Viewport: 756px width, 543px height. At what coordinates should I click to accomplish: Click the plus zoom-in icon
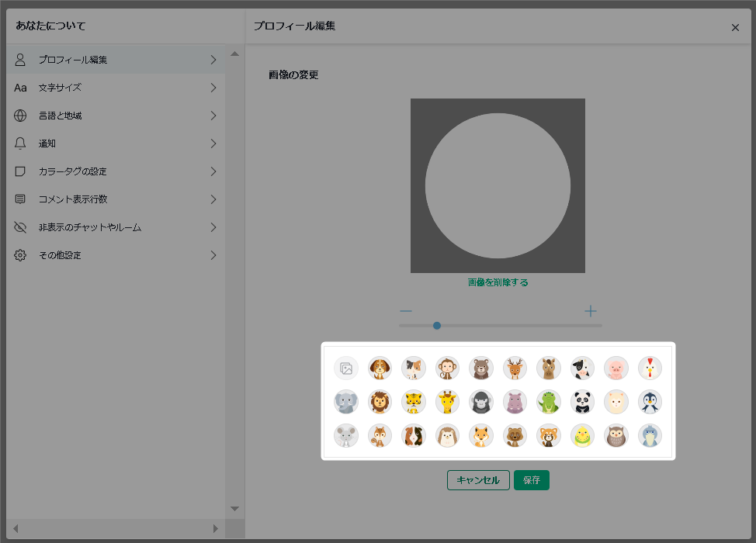tap(591, 311)
